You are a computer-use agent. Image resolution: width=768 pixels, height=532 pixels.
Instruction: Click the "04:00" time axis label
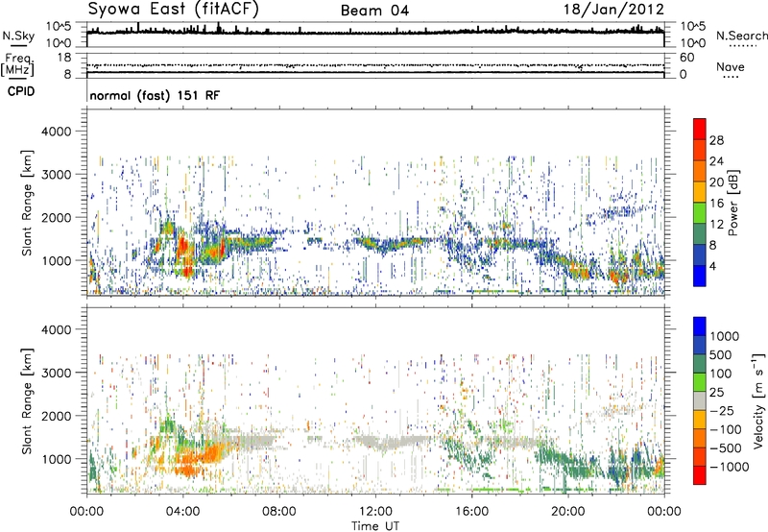tap(182, 512)
